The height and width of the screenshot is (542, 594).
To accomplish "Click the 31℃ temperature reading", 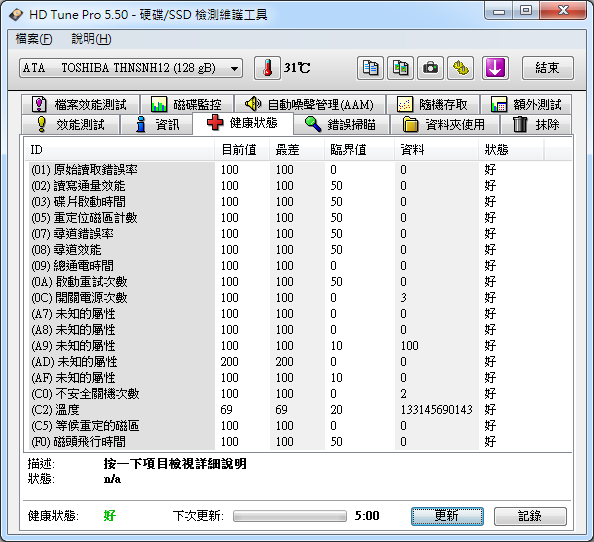I will point(297,68).
